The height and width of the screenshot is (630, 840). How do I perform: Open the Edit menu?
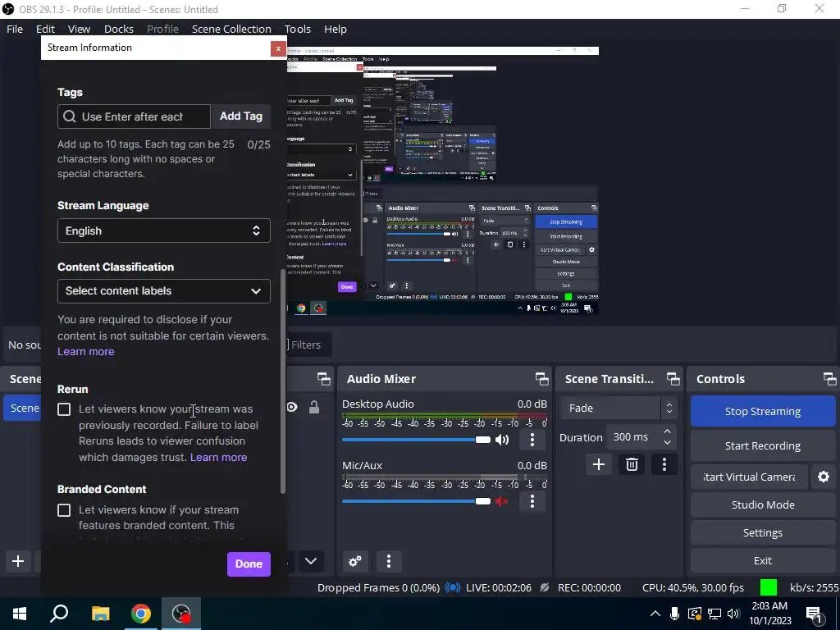coord(46,29)
